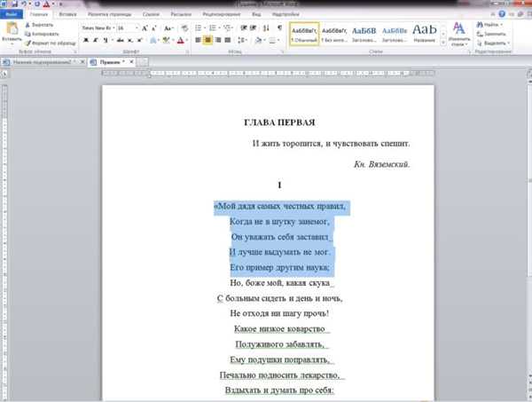This screenshot has height=402, width=532.
Task: Toggle subscript formatting
Action: click(x=130, y=41)
